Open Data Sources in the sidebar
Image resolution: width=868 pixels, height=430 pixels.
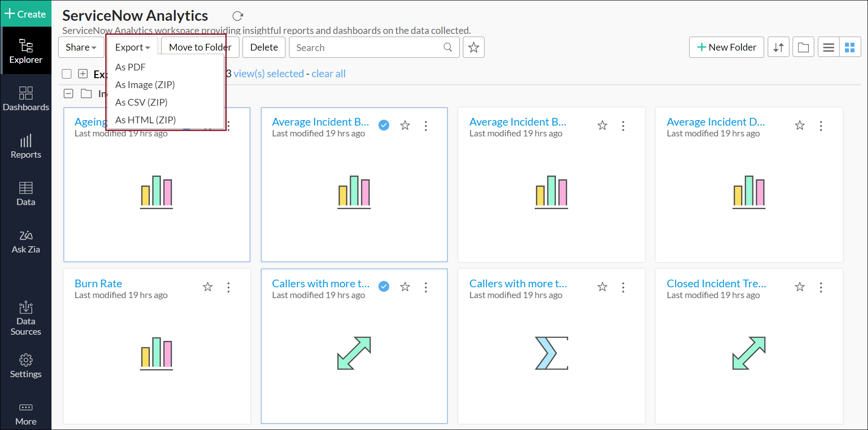(x=26, y=318)
